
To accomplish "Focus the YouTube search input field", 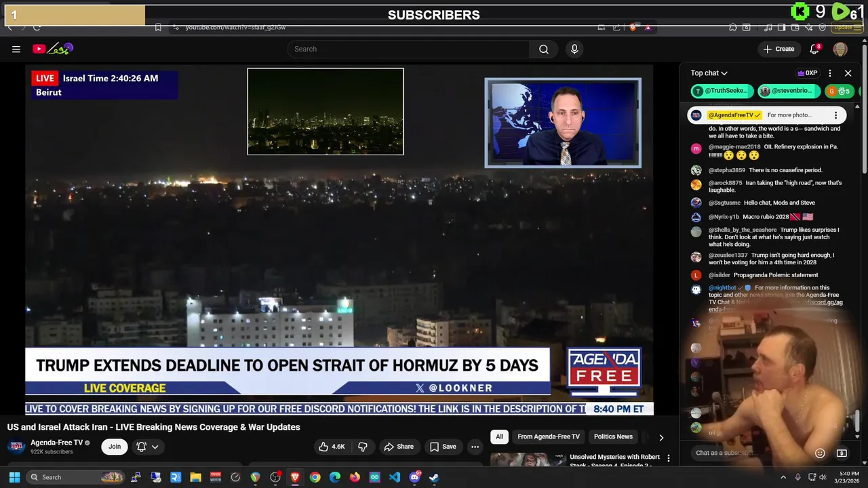I will tap(408, 49).
